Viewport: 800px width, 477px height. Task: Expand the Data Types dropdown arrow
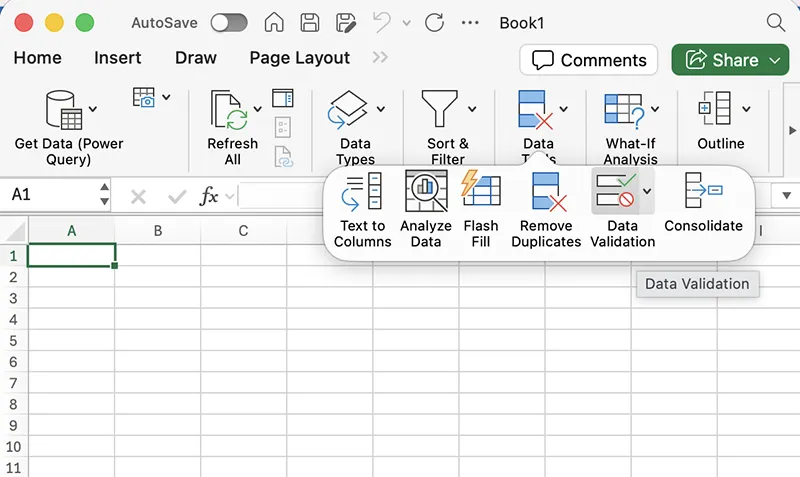pos(381,109)
